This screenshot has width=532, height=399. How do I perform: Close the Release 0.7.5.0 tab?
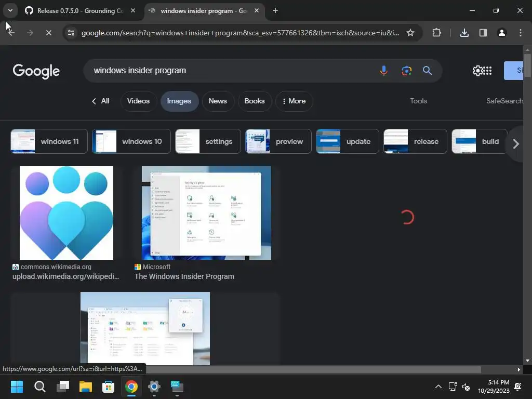point(133,10)
